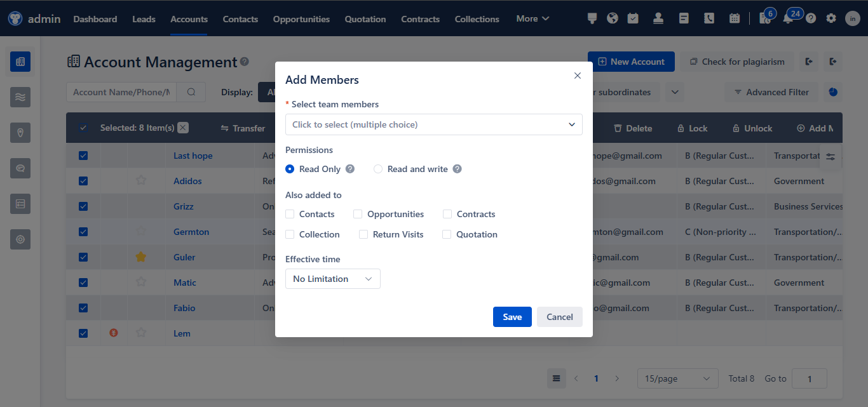Expand the 15/page pagination dropdown
This screenshot has width=868, height=407.
pyautogui.click(x=677, y=378)
